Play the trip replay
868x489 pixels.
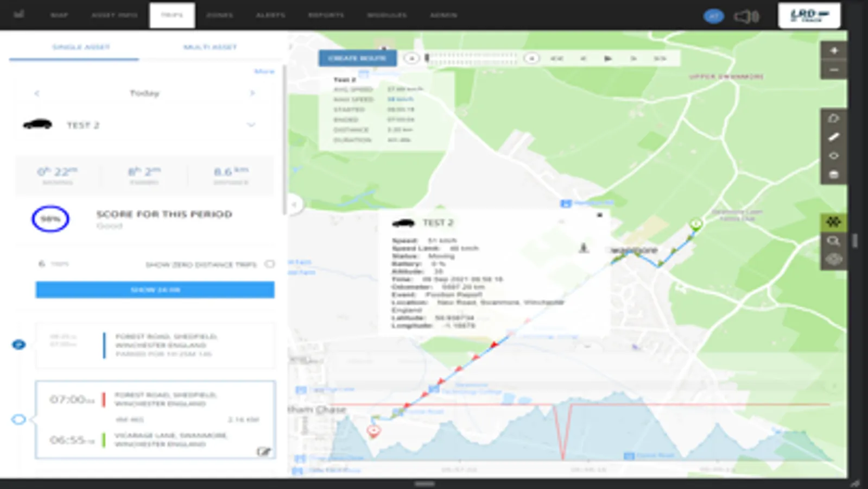[x=608, y=58]
